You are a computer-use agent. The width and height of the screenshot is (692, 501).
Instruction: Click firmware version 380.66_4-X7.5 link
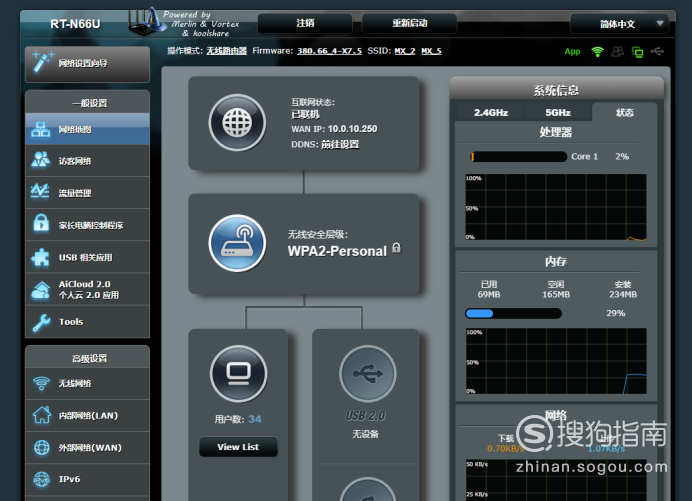click(x=329, y=51)
